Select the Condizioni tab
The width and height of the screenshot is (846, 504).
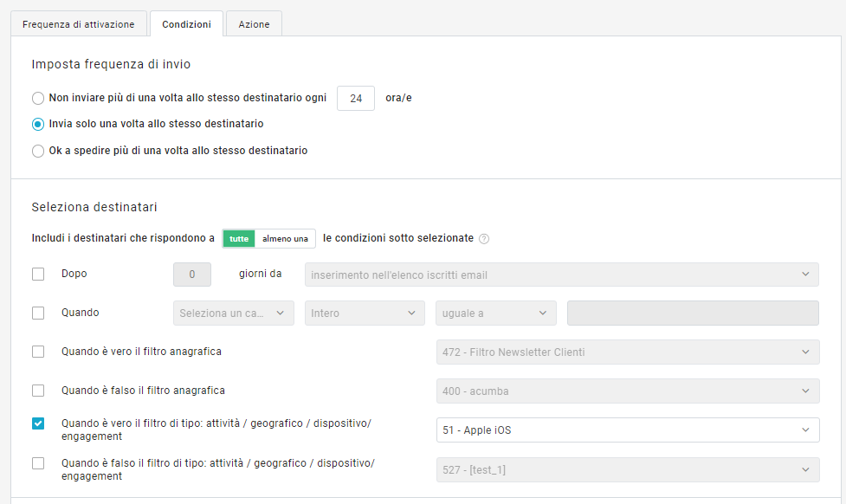(x=186, y=24)
